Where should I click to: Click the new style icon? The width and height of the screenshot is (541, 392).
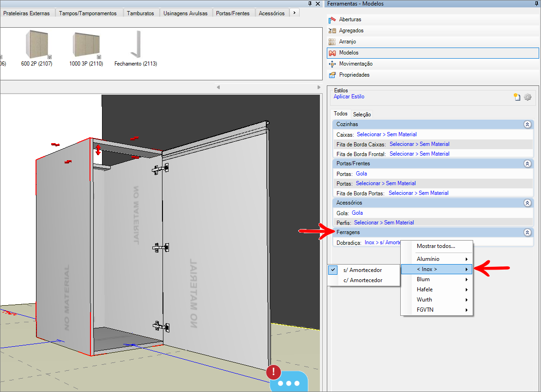517,97
